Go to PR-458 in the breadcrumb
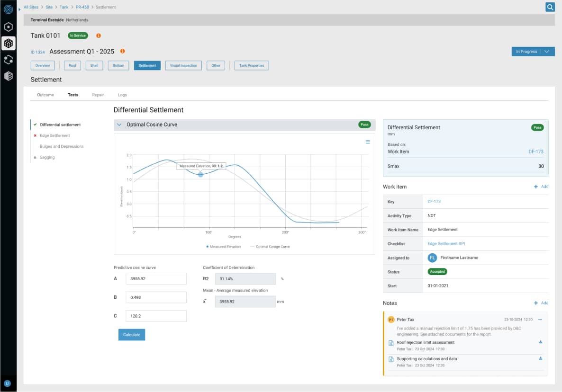Image resolution: width=562 pixels, height=392 pixels. tap(82, 7)
